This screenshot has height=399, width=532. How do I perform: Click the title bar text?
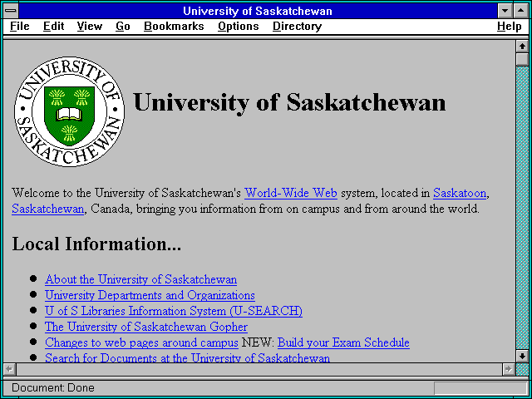coord(258,11)
